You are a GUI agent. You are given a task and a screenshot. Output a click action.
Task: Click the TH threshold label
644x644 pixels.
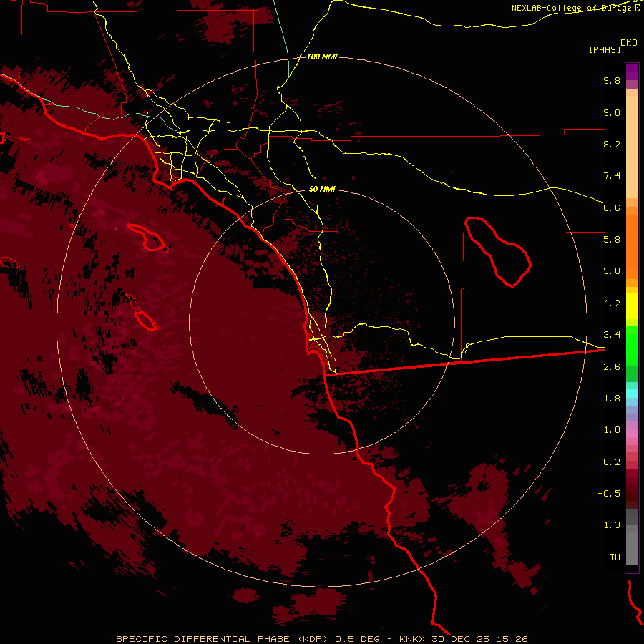pyautogui.click(x=615, y=557)
